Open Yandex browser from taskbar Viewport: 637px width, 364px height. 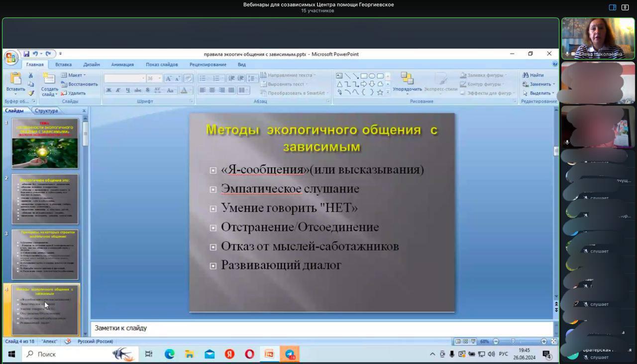229,354
